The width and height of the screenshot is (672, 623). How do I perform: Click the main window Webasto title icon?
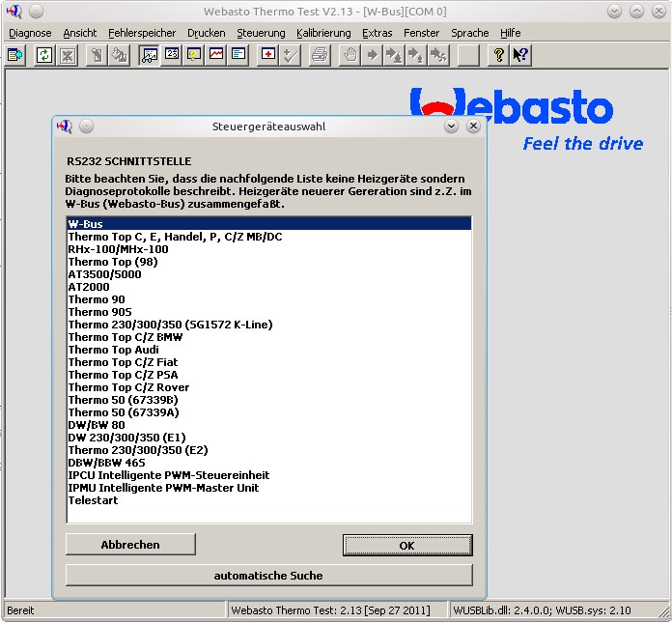click(x=14, y=12)
